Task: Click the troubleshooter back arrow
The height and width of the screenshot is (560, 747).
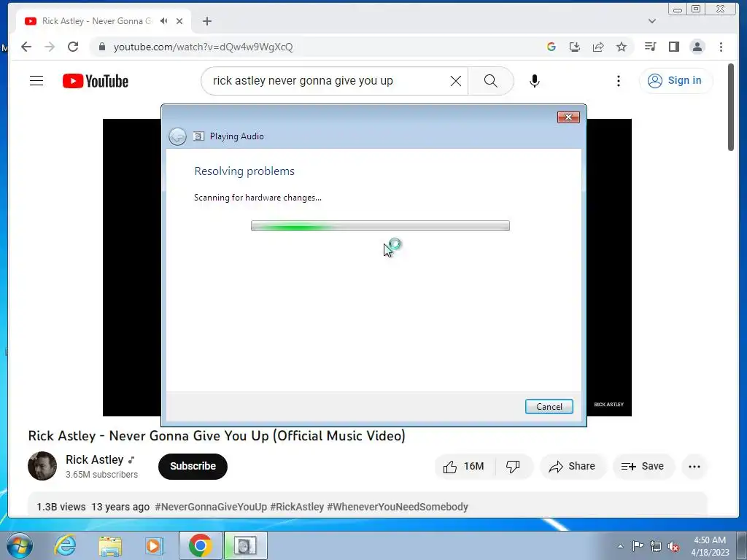Action: pos(177,136)
